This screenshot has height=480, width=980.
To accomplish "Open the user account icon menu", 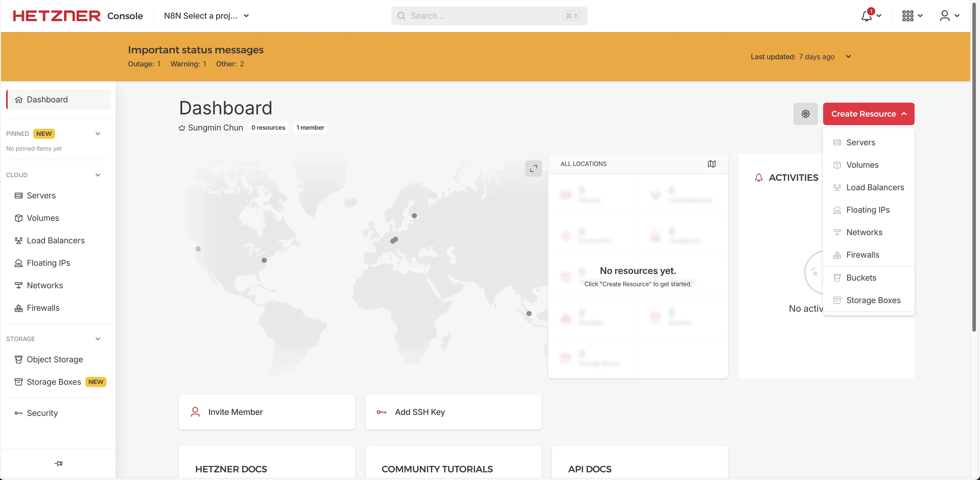I will coord(945,16).
